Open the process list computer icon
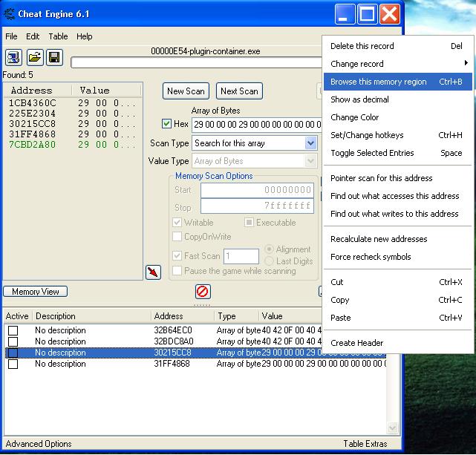Screen dimensions: 476x455 [13, 57]
